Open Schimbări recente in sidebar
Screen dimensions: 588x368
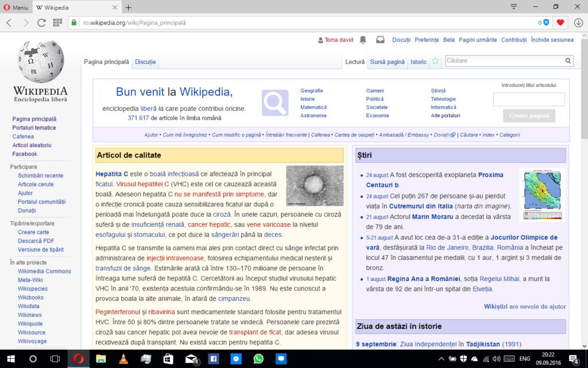coord(41,175)
